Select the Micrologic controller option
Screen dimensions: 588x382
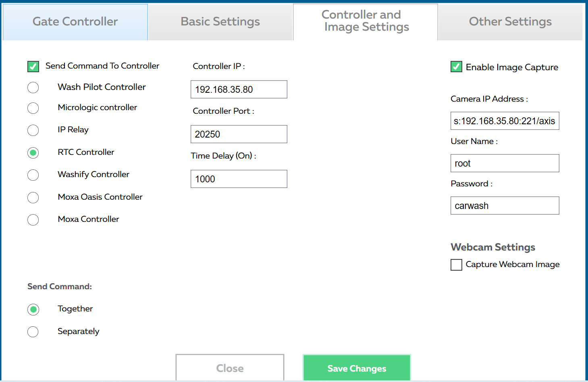pos(33,108)
